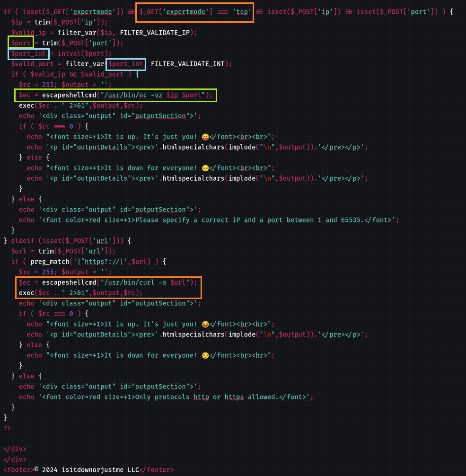Viewport: 466px width, 476px height.
Task: Click the "/usr/bin/curl -s $url" command string
Action: [x=145, y=282]
